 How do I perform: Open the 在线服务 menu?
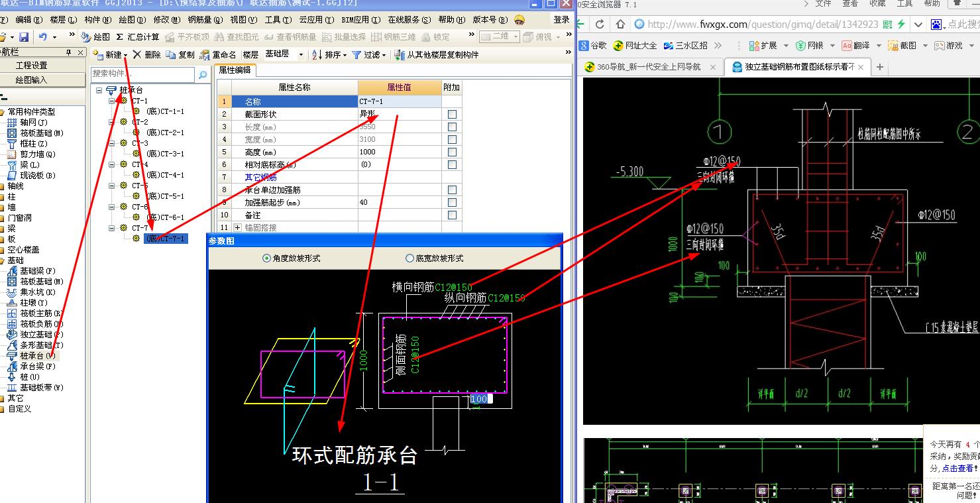coord(409,20)
